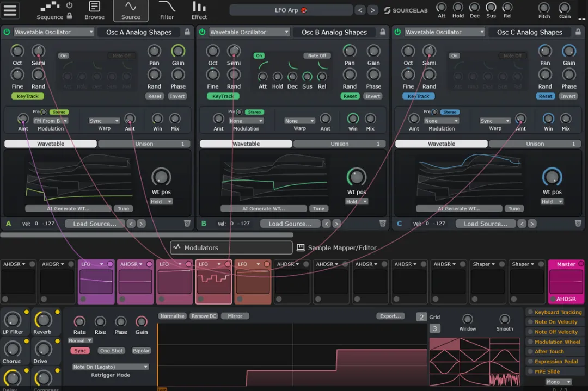Select the Keyboard Tracking modulation source
Screen dimensions: 588x391
tap(555, 312)
